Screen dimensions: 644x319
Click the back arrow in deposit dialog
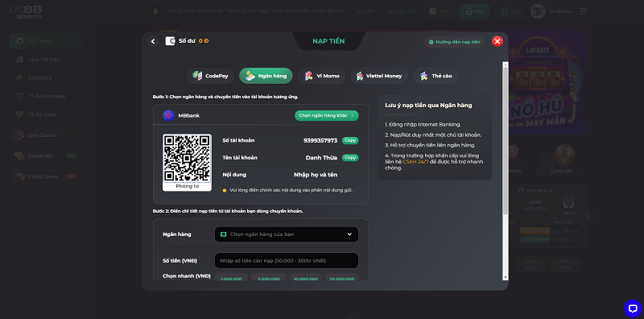tap(153, 41)
